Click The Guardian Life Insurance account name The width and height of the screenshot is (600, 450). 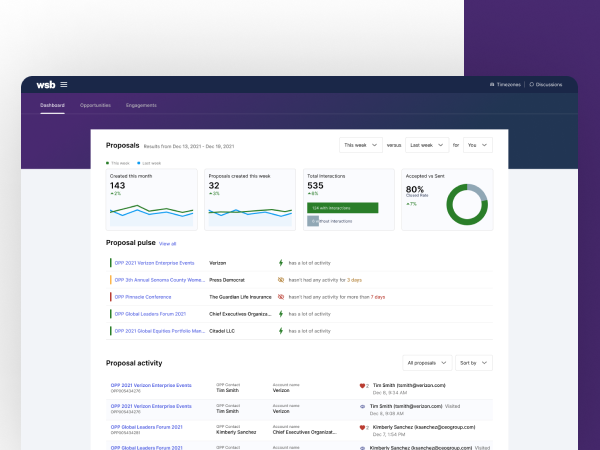coord(240,297)
